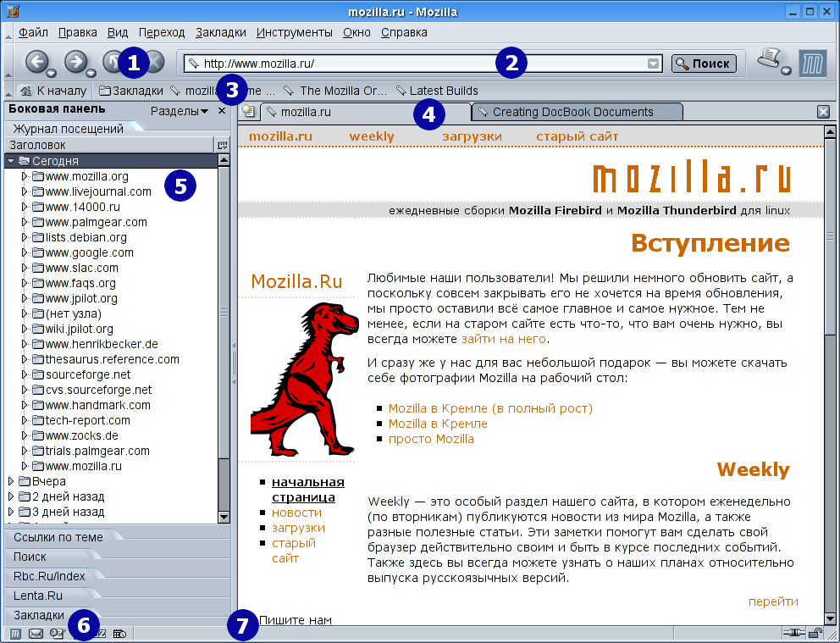Image resolution: width=840 pixels, height=643 pixels.
Task: Select cvs.sourceforge.net in history list
Action: [x=98, y=390]
